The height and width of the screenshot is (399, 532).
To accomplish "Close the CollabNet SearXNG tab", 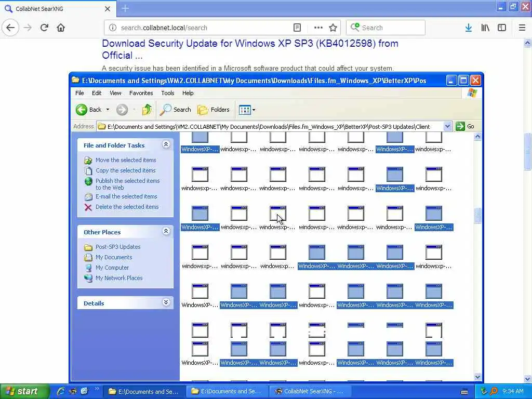I will pos(107,9).
